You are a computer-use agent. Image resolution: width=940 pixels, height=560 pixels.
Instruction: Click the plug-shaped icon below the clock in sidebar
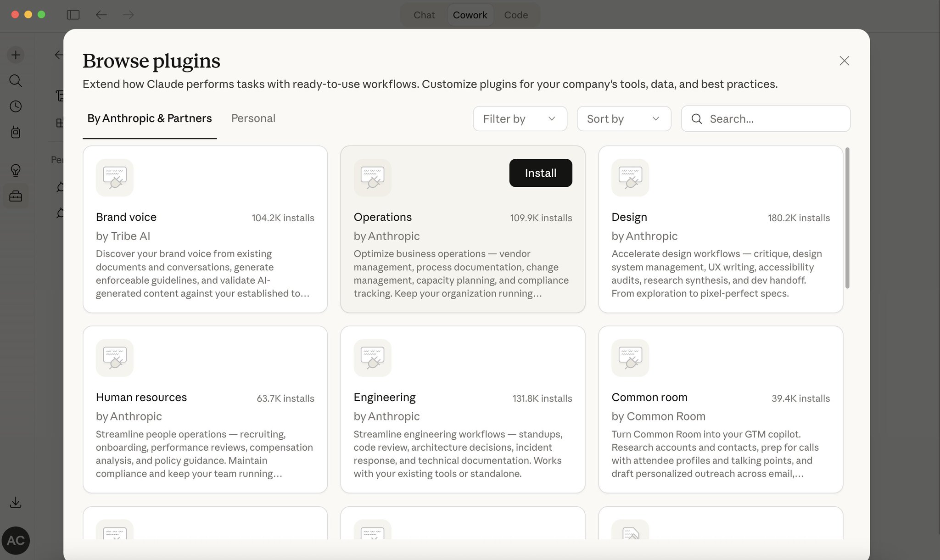click(16, 133)
